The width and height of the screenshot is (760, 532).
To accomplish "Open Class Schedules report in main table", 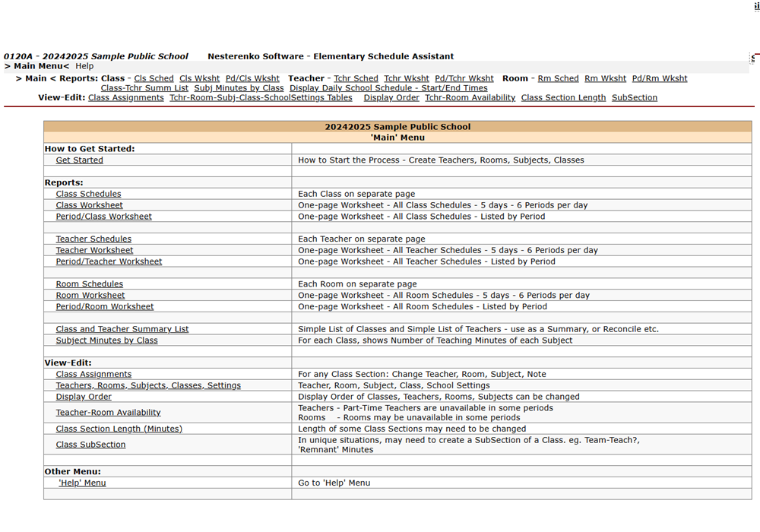I will coord(88,194).
